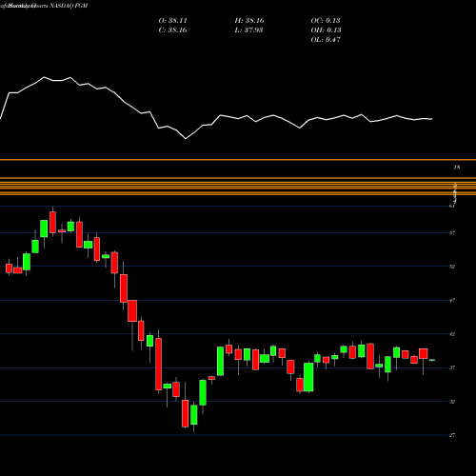Image resolution: width=476 pixels, height=476 pixels.
Task: Select the 'OH: 0.13' readout
Action: [x=326, y=30]
